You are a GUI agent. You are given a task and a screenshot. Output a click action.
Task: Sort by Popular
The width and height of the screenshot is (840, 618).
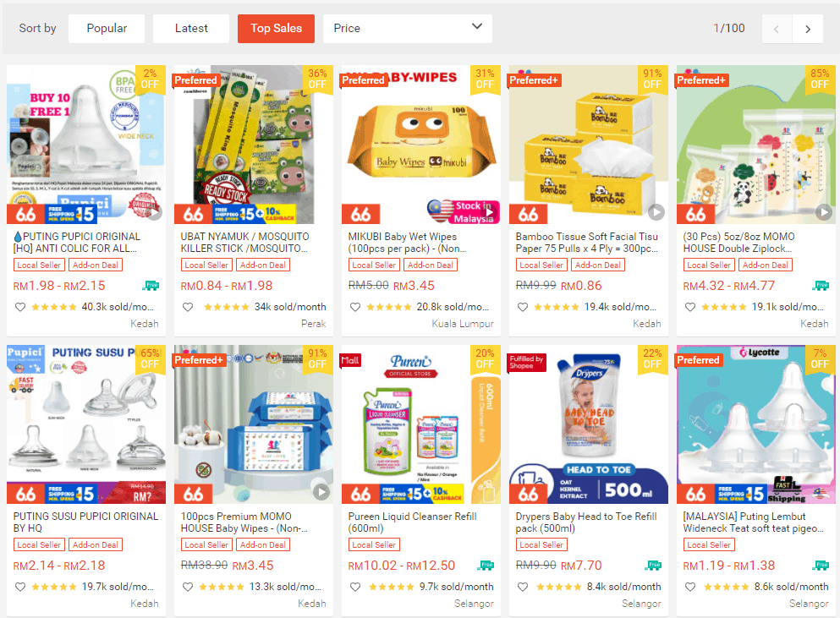coord(107,29)
